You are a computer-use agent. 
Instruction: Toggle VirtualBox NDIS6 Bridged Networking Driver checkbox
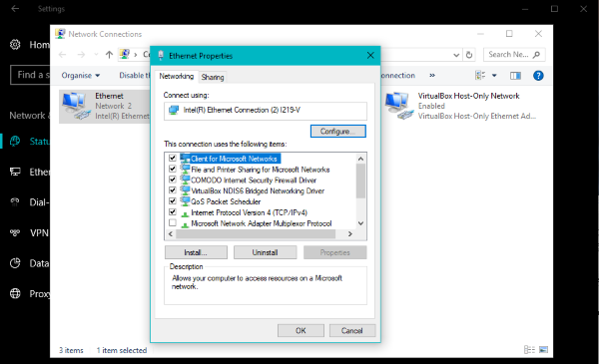click(173, 190)
